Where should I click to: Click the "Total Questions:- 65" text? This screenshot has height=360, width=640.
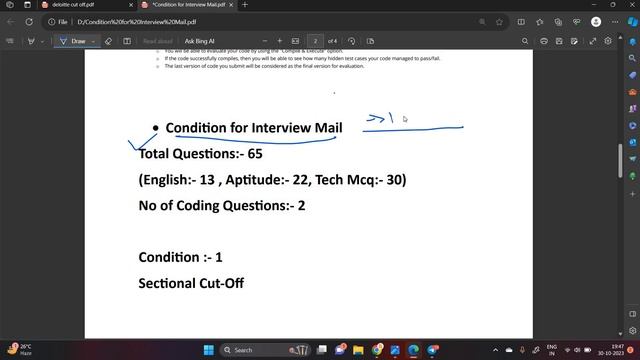click(x=200, y=154)
